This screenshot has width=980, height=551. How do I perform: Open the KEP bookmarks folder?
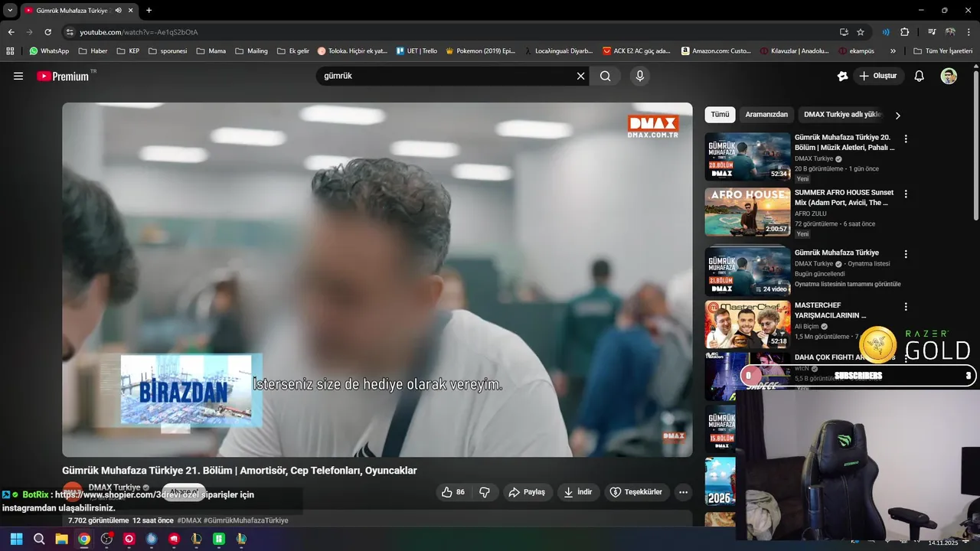pyautogui.click(x=128, y=51)
